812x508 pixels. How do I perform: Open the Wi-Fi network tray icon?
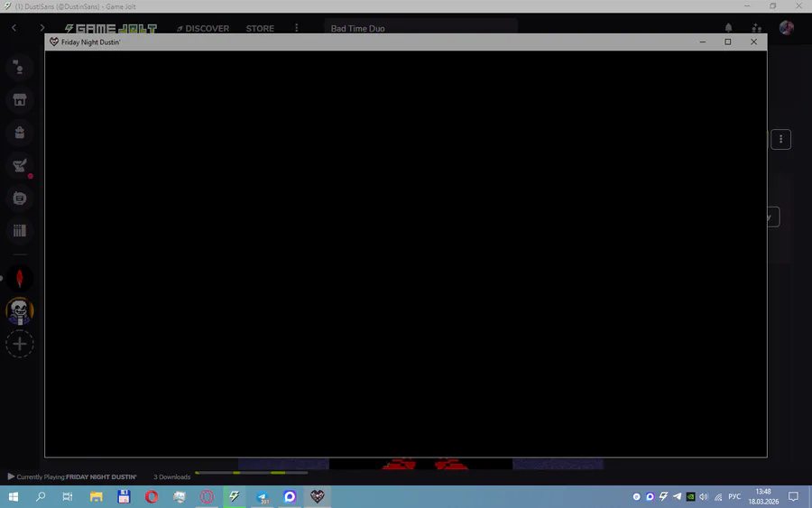click(718, 496)
